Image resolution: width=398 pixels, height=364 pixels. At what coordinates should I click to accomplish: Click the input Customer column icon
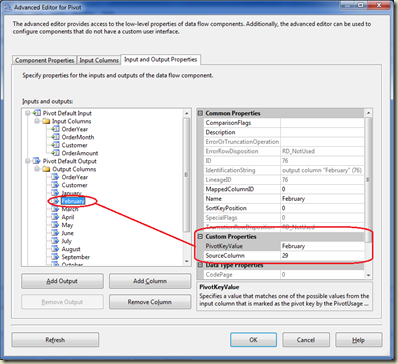[55, 145]
